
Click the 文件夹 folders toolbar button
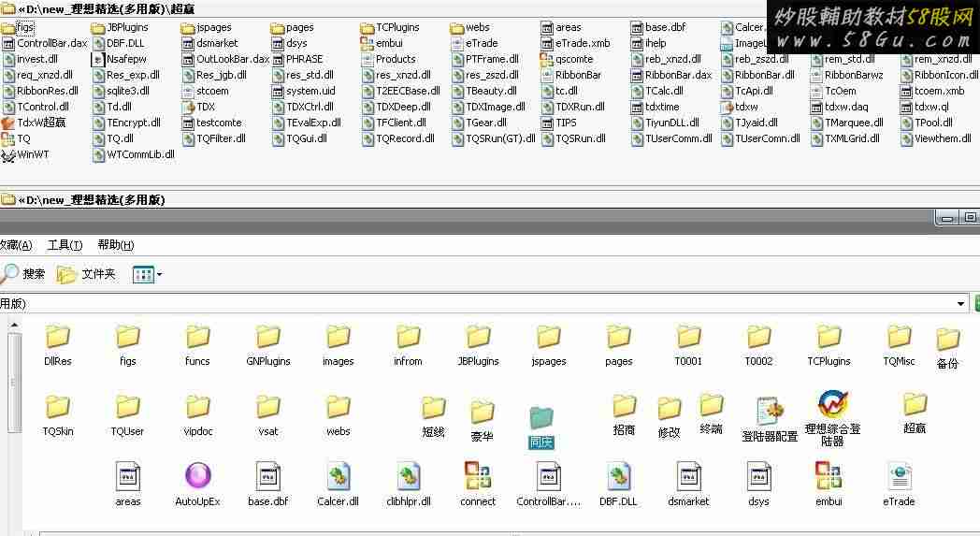pos(86,274)
